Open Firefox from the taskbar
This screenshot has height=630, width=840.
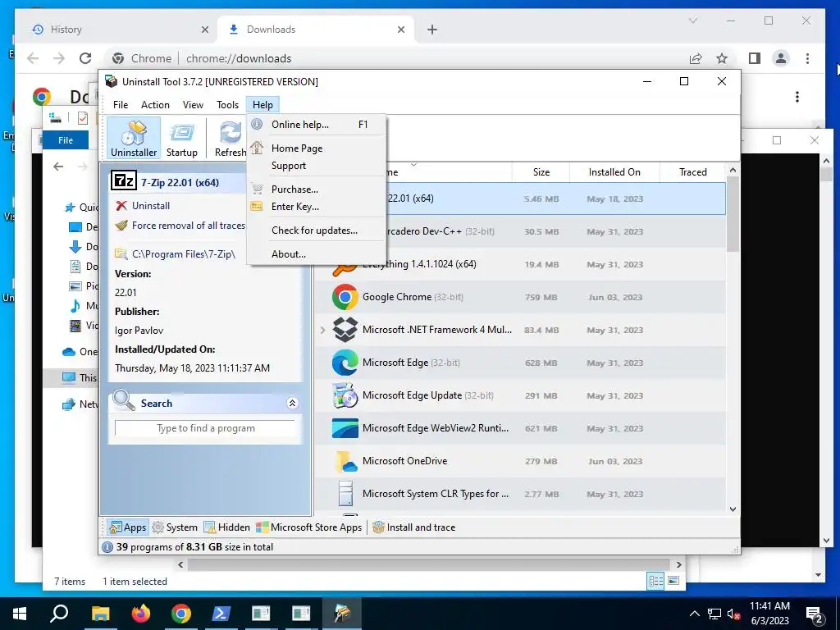[x=141, y=614]
